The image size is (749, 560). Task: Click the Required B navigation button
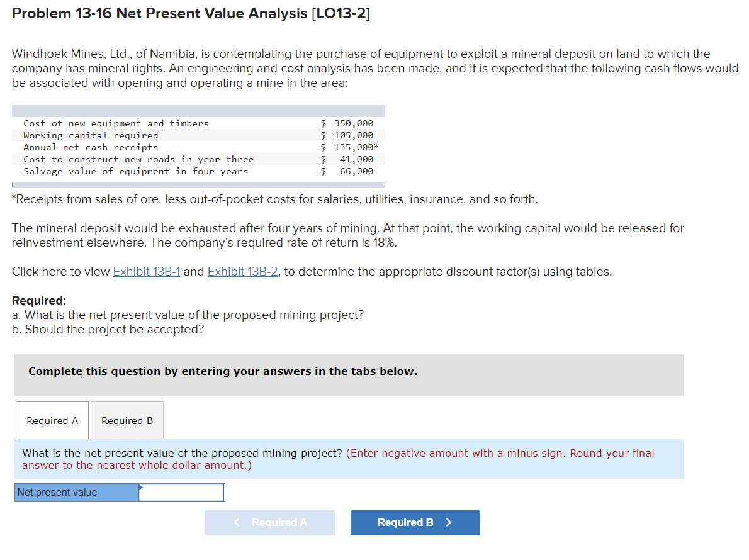(x=415, y=523)
